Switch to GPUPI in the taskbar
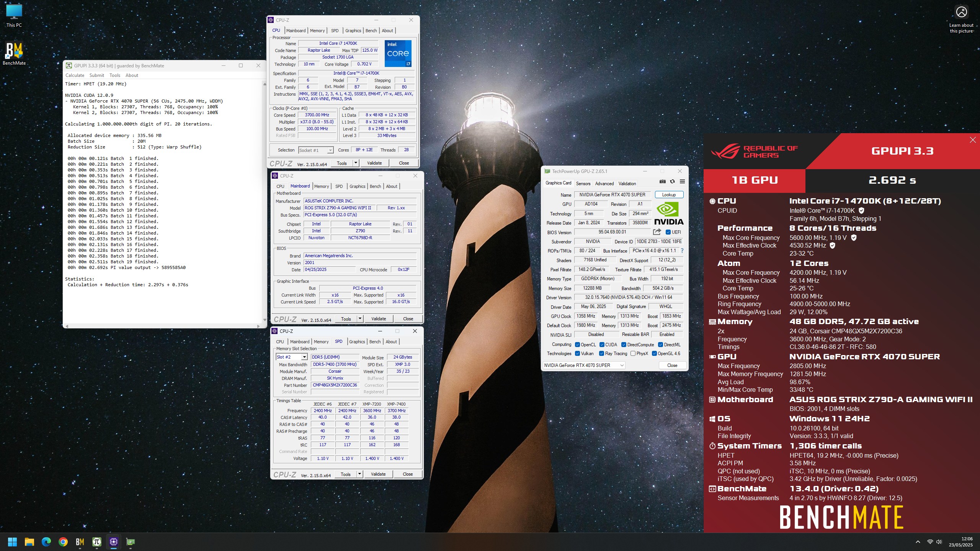The image size is (980, 551). coord(97,542)
